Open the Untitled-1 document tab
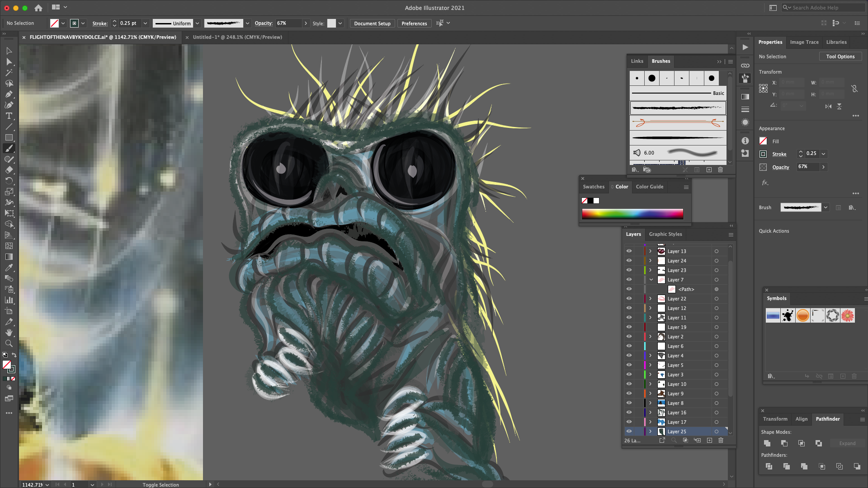Screen dimensions: 868x488 click(237, 37)
